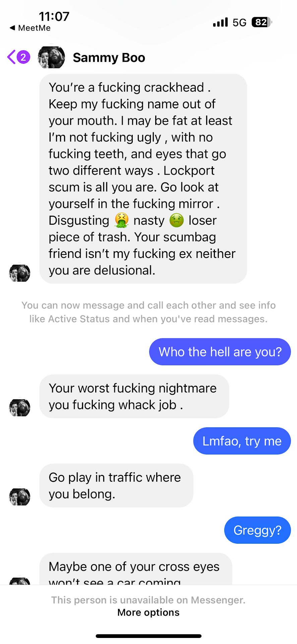Tap the avatar beside the worst nightmare message
This screenshot has width=297, height=644.
point(19,408)
